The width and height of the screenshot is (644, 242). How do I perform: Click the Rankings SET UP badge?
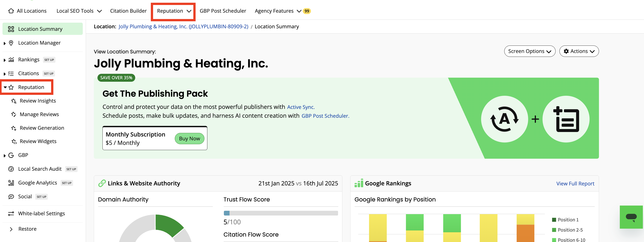pos(49,60)
